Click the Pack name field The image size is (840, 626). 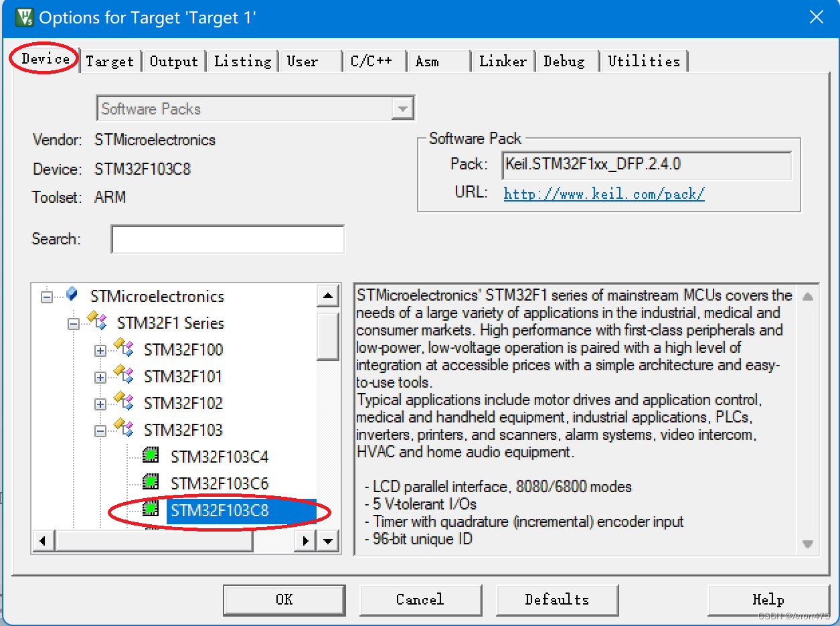pos(647,165)
